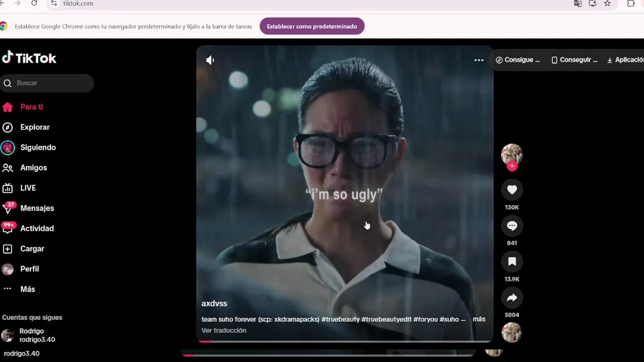Open Mensajes inbox with 27 badge
Image resolution: width=644 pixels, height=362 pixels.
point(37,208)
